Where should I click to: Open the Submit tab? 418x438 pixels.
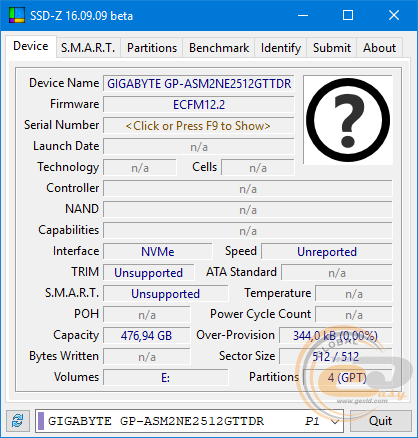[332, 48]
